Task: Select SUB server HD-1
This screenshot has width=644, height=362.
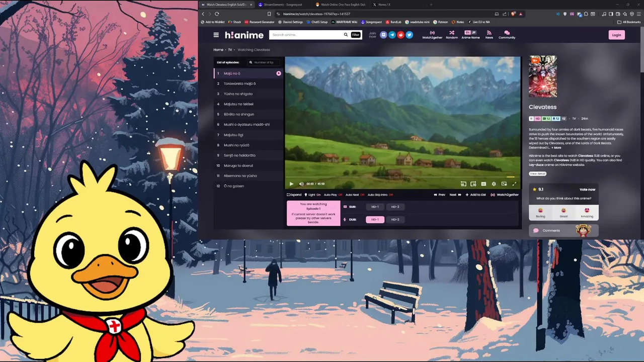Action: tap(375, 207)
